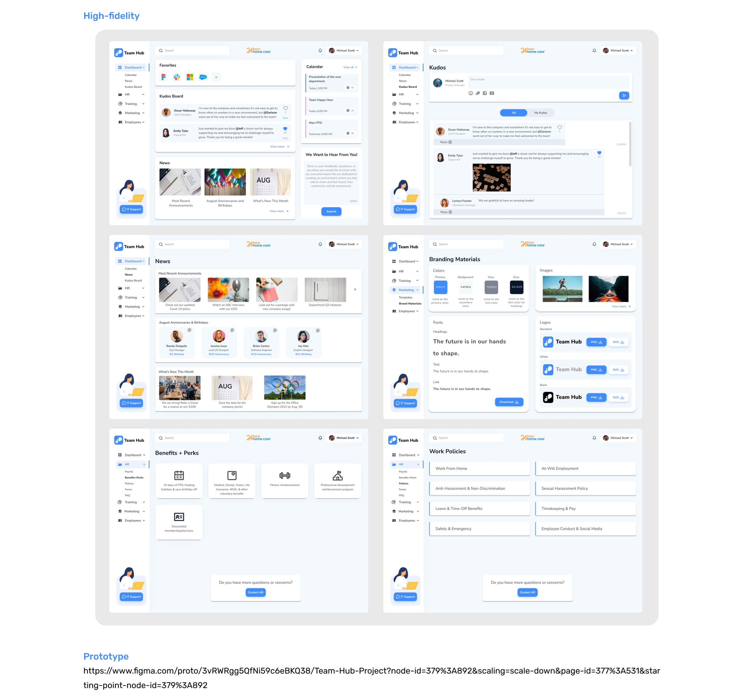
Task: Attach a file using the paperclip icon
Action: pyautogui.click(x=478, y=93)
